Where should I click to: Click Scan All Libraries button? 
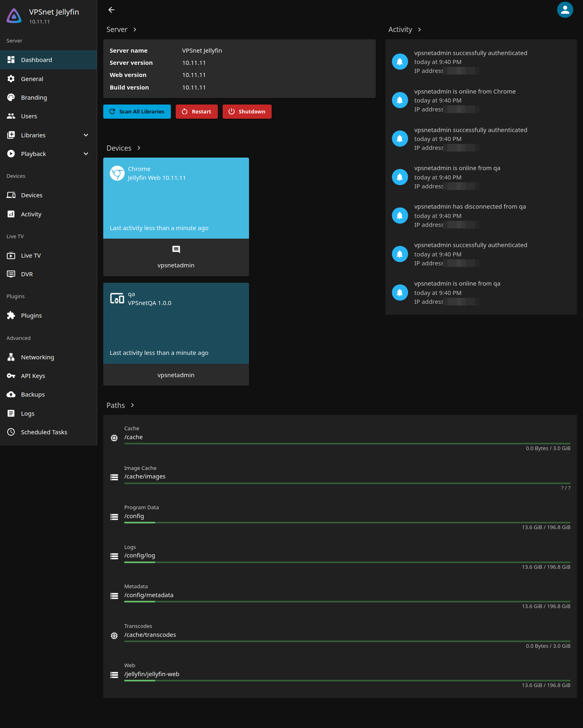pyautogui.click(x=137, y=112)
